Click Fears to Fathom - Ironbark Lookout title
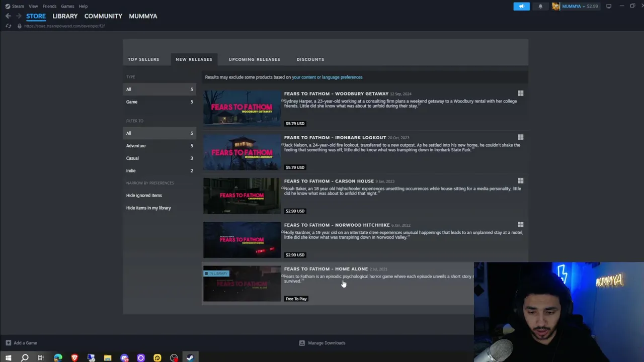The image size is (644, 362). pos(335,137)
